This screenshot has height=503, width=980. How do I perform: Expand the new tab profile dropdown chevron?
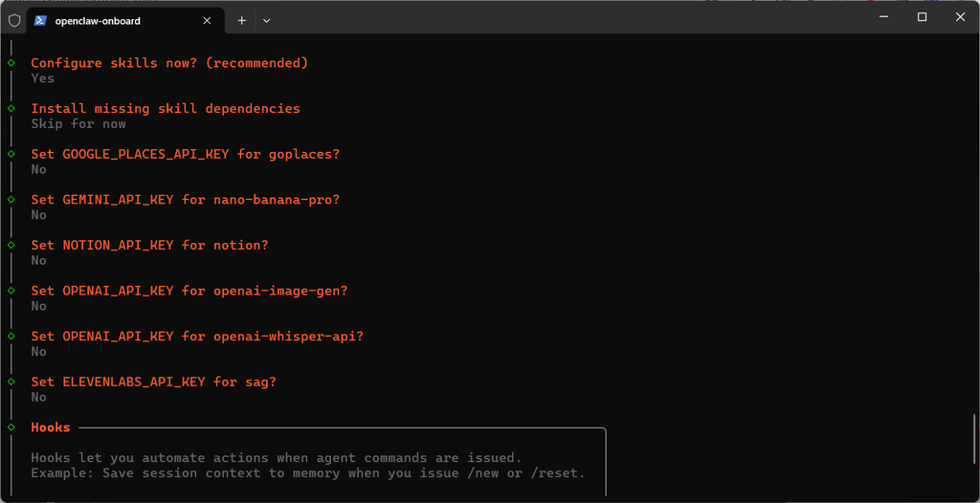point(267,20)
